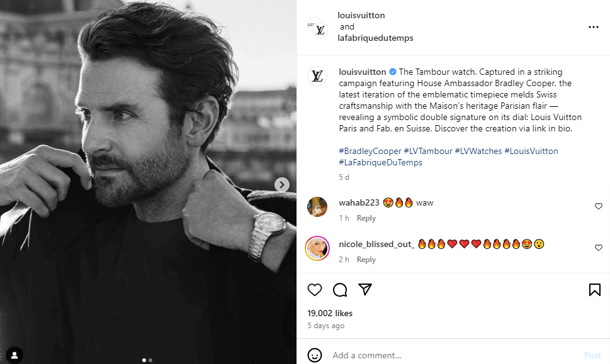The width and height of the screenshot is (610, 364).
Task: Share post via paper plane icon
Action: (365, 290)
